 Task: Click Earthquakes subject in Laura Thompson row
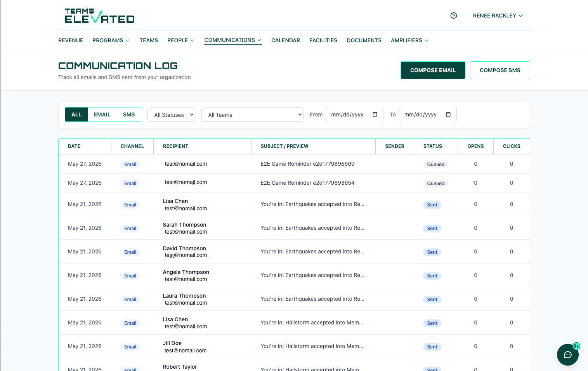pos(312,299)
